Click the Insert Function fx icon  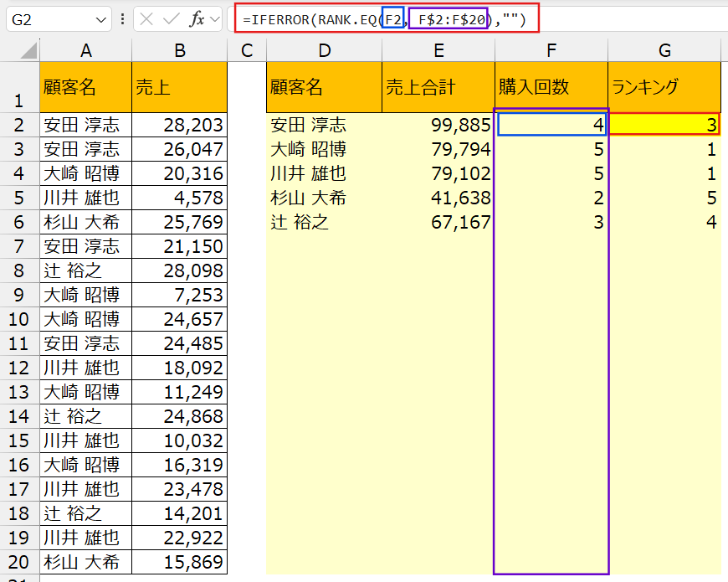point(197,19)
